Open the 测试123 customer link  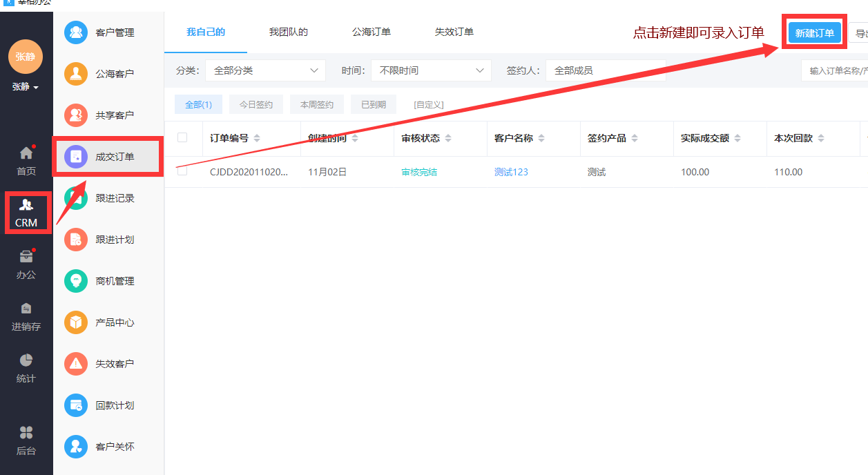click(x=511, y=172)
